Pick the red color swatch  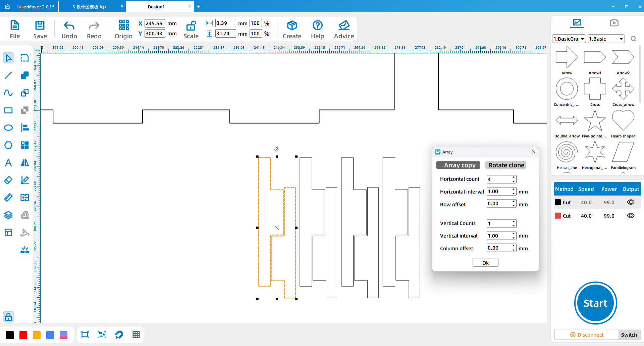23,335
